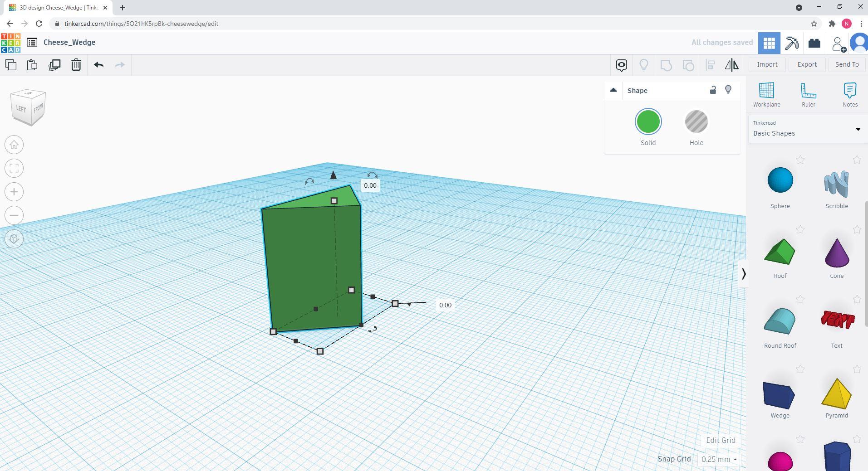Click the Show all lightbulb icon
Screen dimensions: 868x471
[644, 65]
